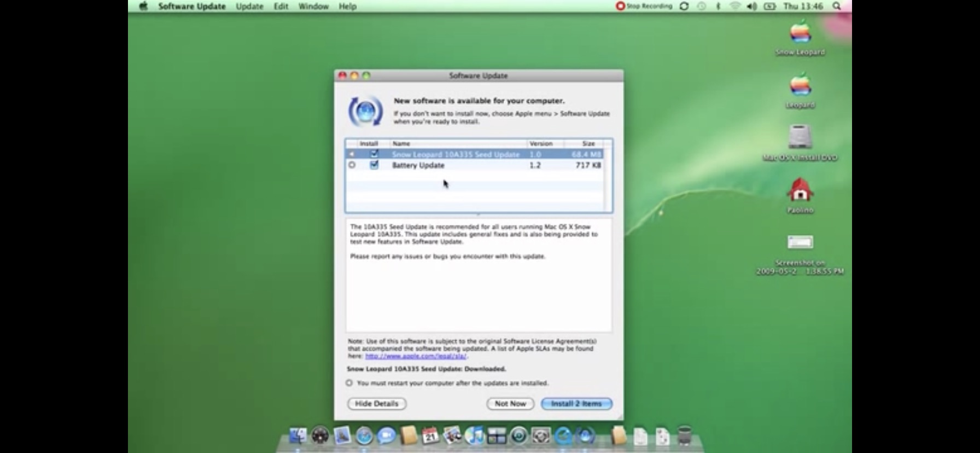The height and width of the screenshot is (453, 980).
Task: Open Finder from the Dock
Action: 297,436
